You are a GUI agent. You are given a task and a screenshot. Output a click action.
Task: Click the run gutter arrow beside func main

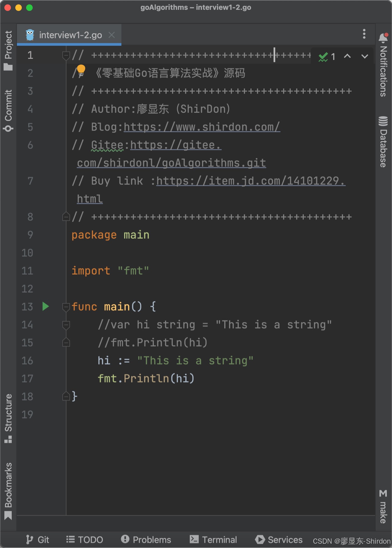pyautogui.click(x=46, y=306)
